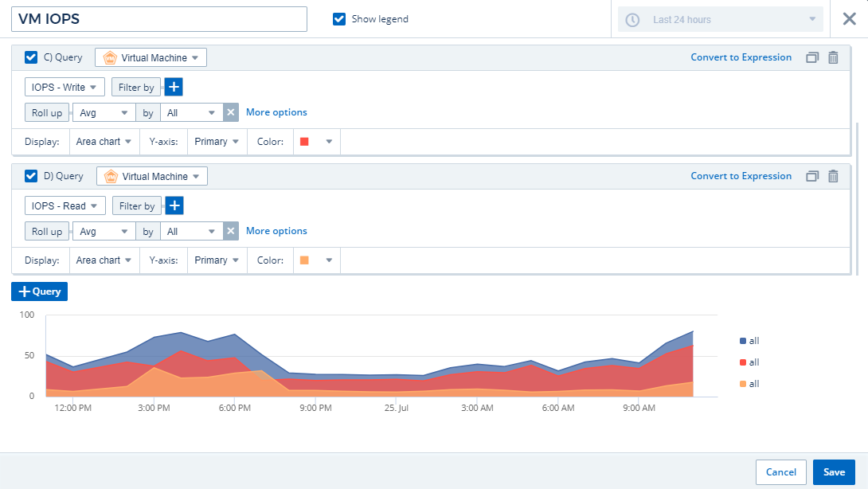Screen dimensions: 868x489
Task: Uncheck the Show legend checkbox
Action: (339, 19)
